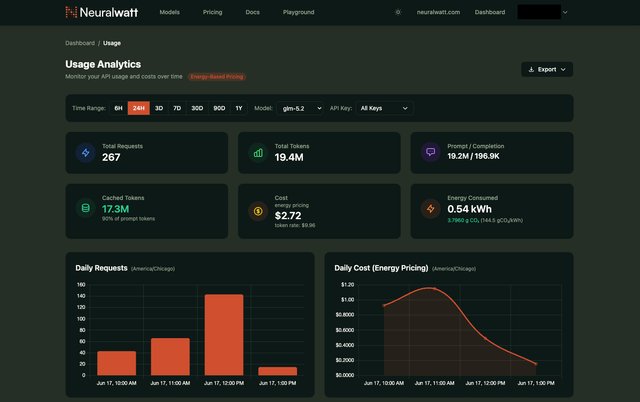Image resolution: width=640 pixels, height=402 pixels.
Task: Select the 3D time range
Action: (159, 108)
